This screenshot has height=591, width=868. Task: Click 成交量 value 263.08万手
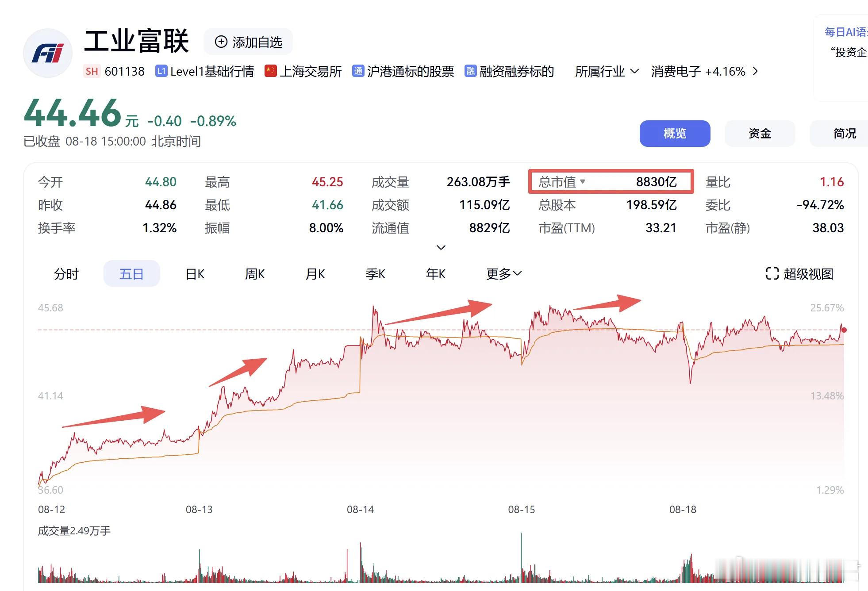pyautogui.click(x=478, y=182)
